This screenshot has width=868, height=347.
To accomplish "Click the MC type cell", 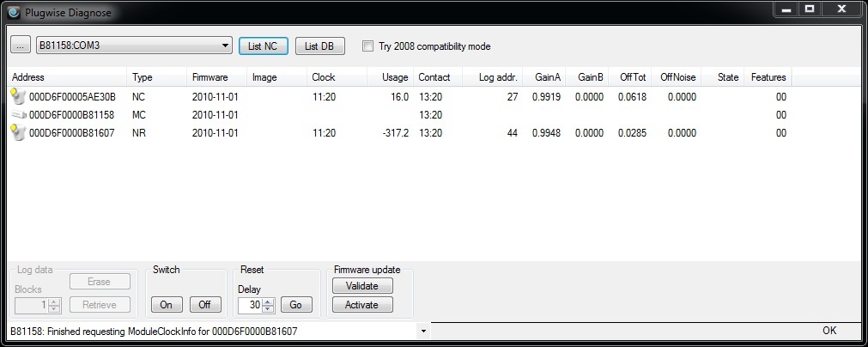I will pyautogui.click(x=139, y=115).
